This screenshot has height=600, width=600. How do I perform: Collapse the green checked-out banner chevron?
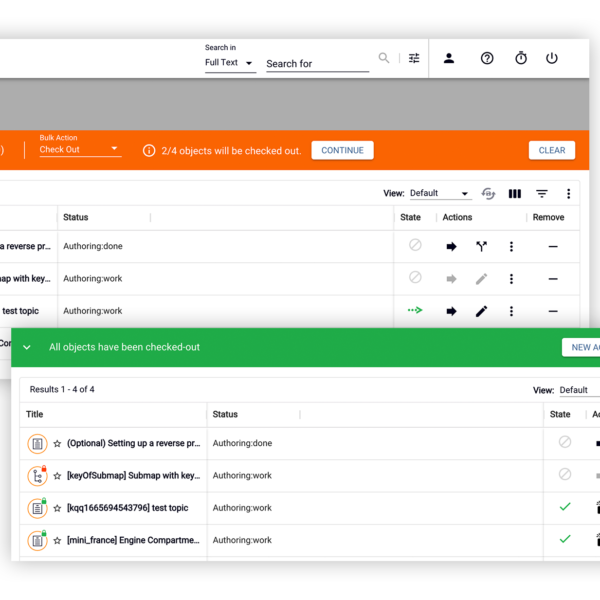[x=27, y=347]
